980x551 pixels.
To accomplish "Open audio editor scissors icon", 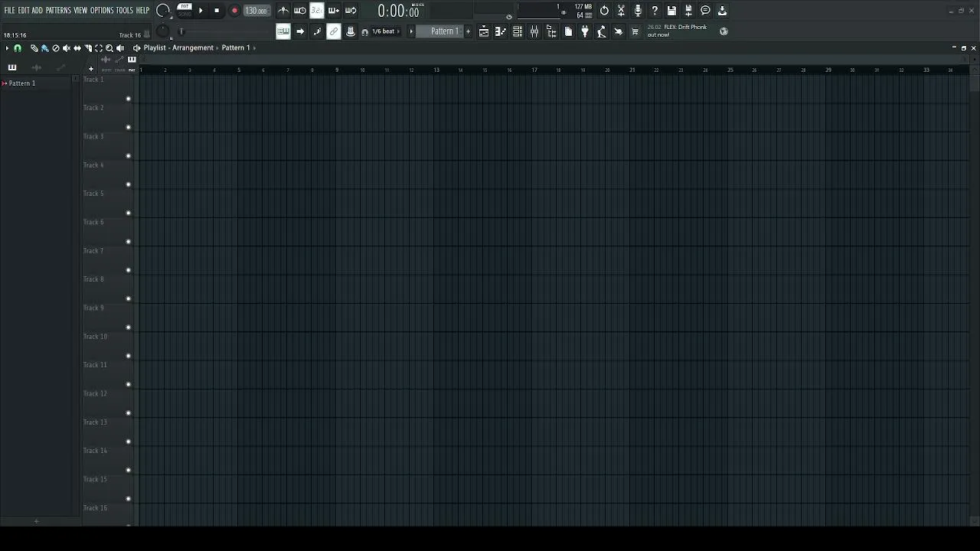I will (x=621, y=11).
